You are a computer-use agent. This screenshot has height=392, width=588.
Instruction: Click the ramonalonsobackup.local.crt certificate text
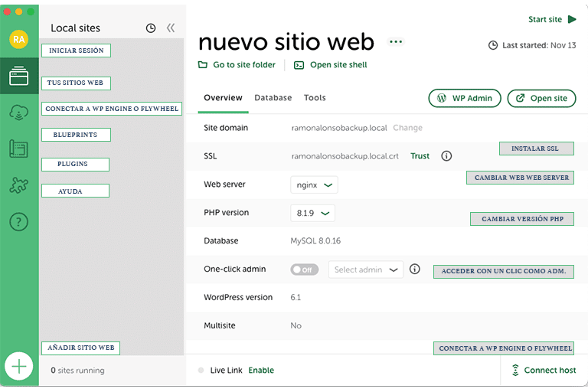(x=345, y=156)
